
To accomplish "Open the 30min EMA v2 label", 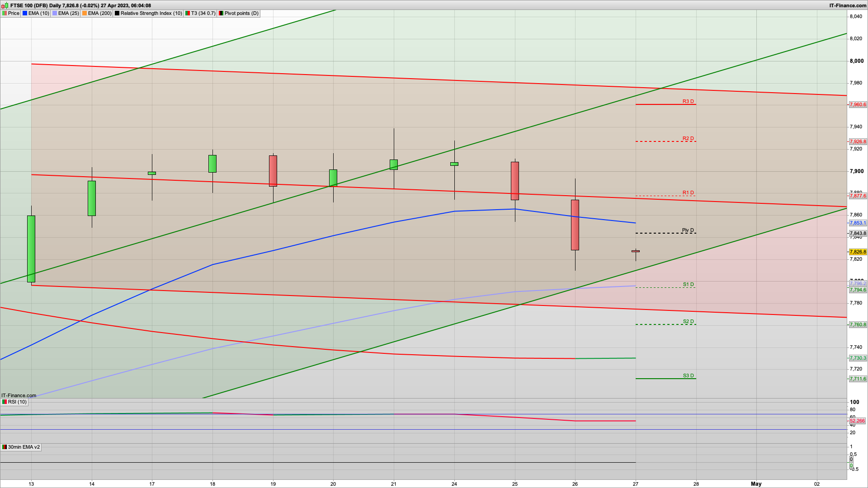I will [24, 447].
